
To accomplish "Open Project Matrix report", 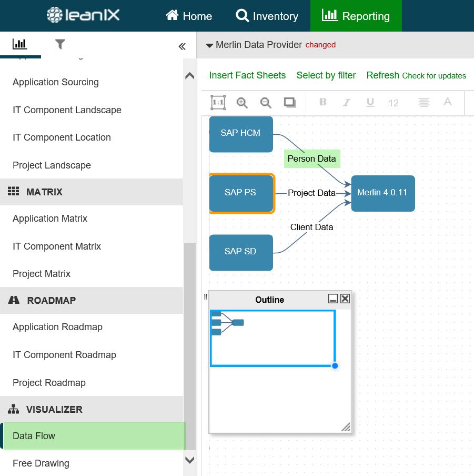I will point(42,273).
